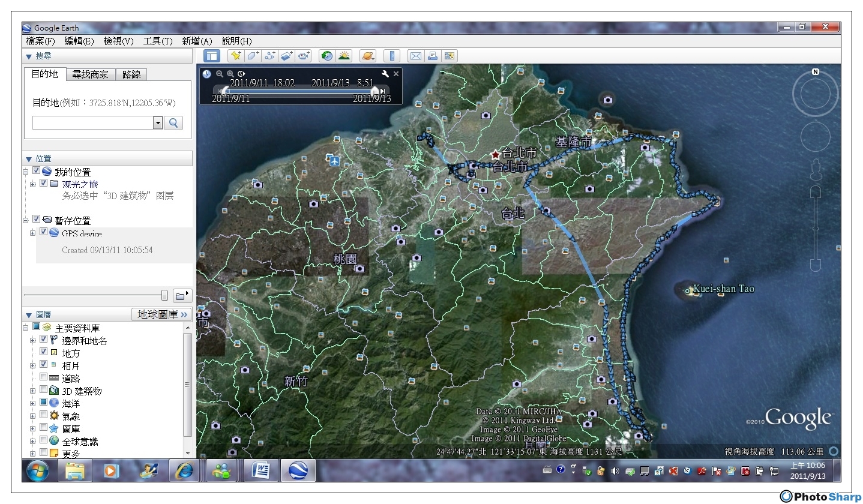Click the time slider clock icon
The height and width of the screenshot is (504, 863).
(x=206, y=74)
